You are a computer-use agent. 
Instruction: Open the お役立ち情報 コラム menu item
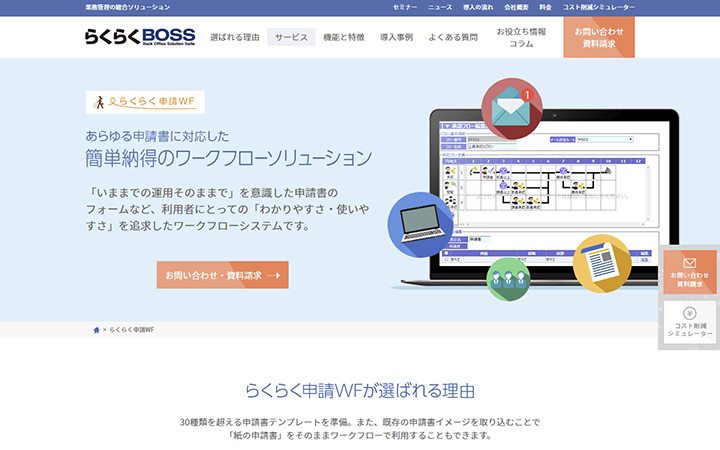[x=521, y=37]
